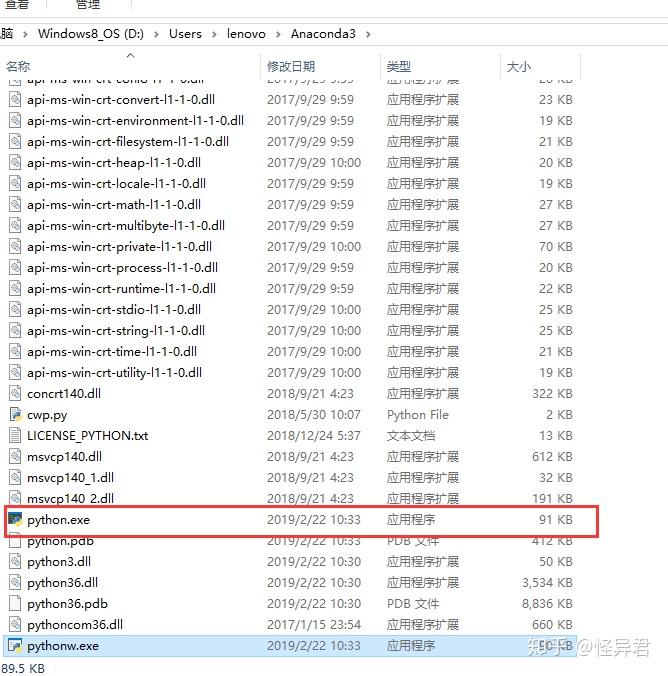This screenshot has height=676, width=668.
Task: Expand the chevron after Anaconda3 in path
Action: point(368,34)
